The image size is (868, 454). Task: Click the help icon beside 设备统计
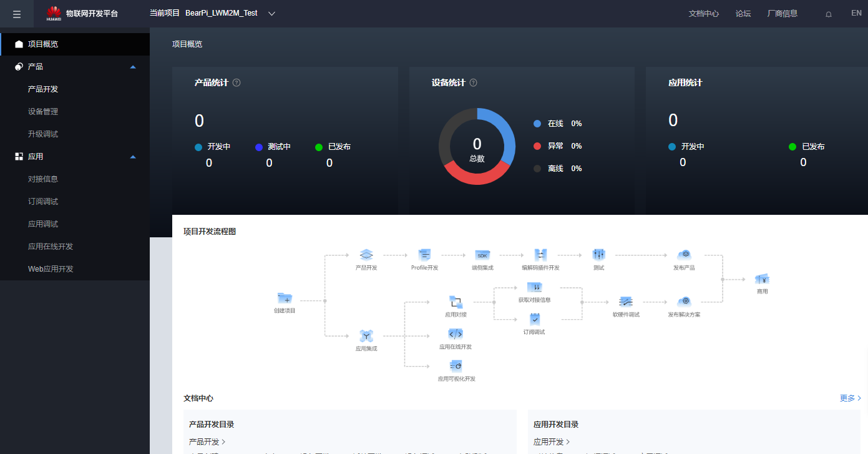[x=474, y=82]
